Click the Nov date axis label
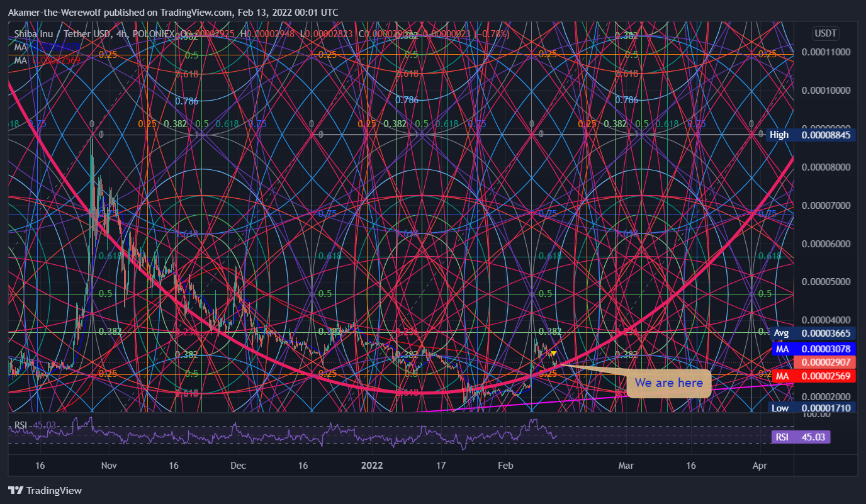 click(x=109, y=466)
